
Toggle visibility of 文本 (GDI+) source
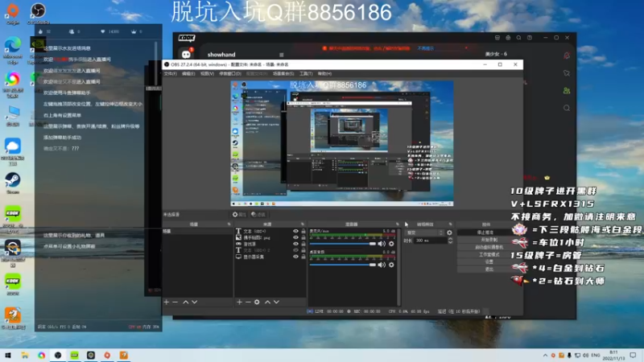(x=295, y=232)
